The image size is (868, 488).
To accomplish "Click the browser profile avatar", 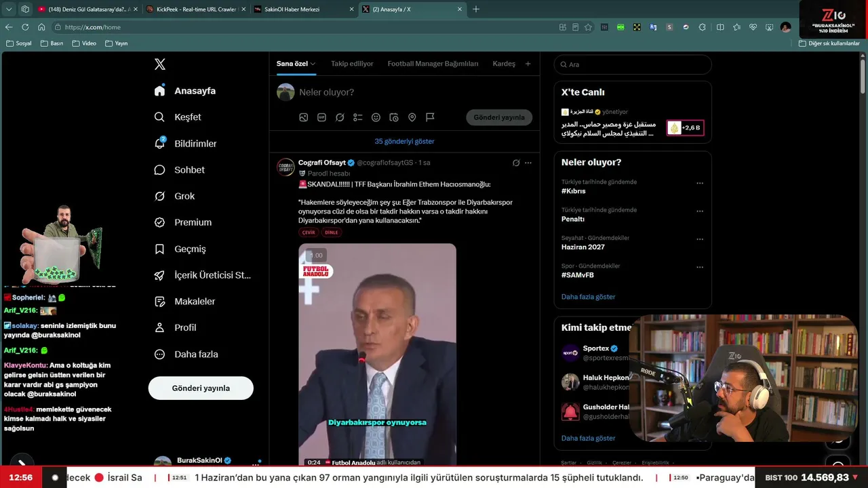I will [x=785, y=27].
